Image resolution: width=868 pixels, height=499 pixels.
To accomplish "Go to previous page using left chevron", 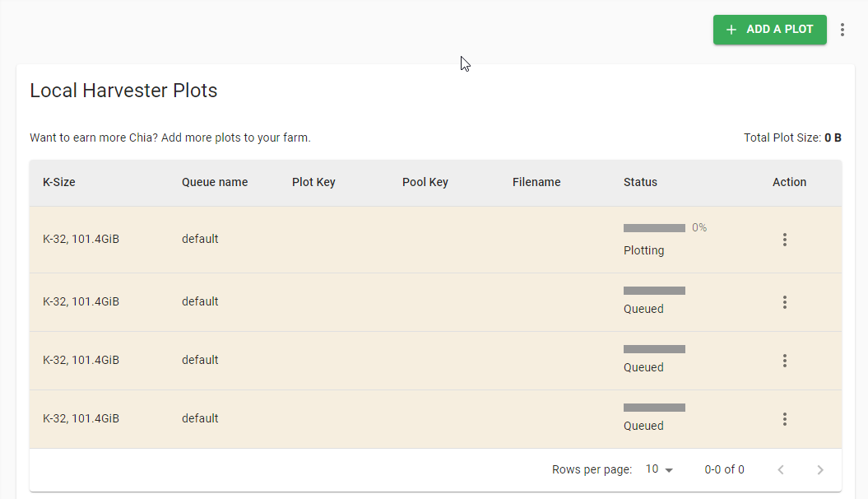I will coord(781,469).
